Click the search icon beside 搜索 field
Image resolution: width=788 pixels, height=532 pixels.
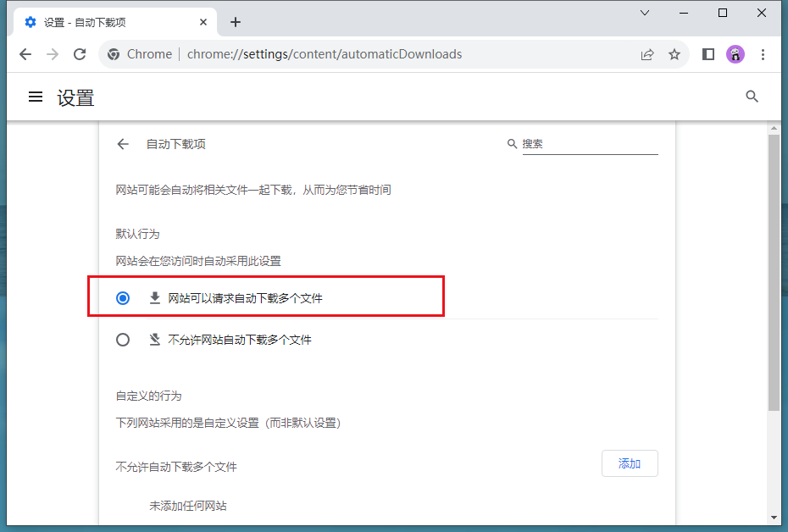[512, 144]
